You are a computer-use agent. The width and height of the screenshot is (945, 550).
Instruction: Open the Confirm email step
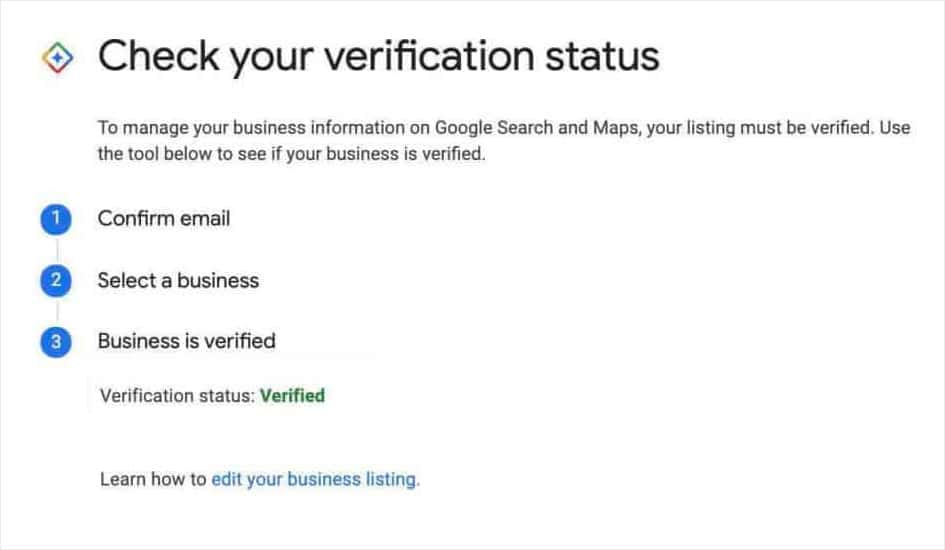164,218
